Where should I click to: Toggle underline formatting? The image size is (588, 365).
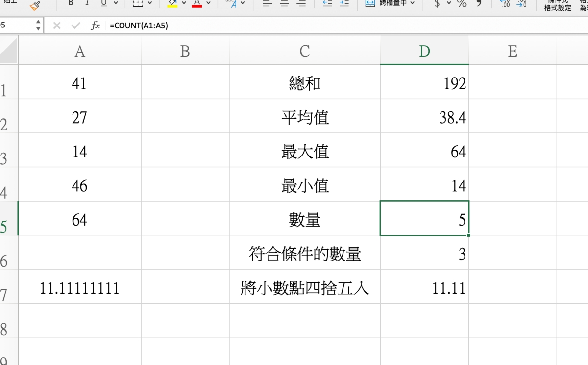(103, 4)
